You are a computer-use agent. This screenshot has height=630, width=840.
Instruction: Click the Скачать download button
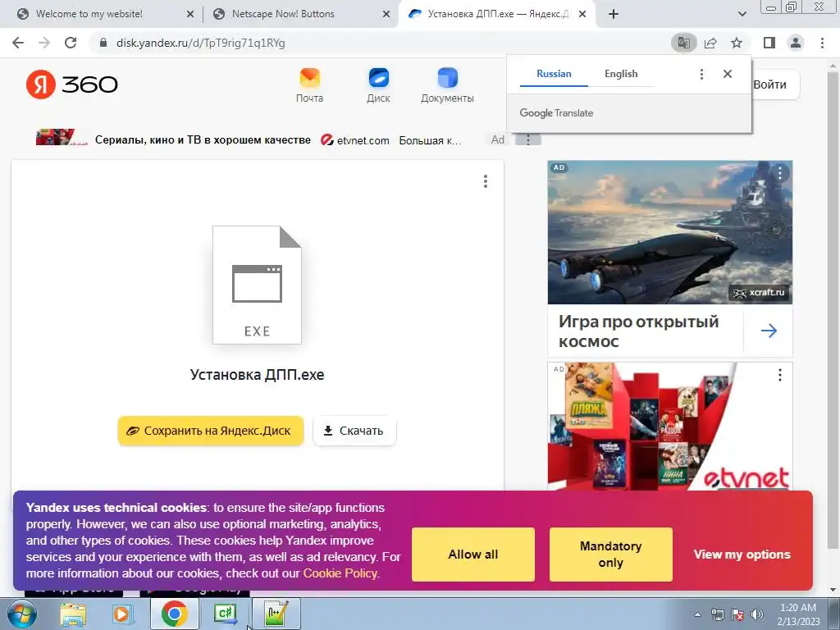pyautogui.click(x=354, y=431)
